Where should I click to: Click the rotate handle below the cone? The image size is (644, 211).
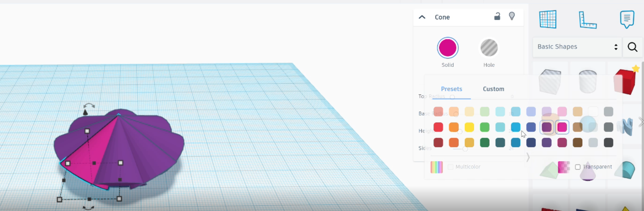[88, 208]
